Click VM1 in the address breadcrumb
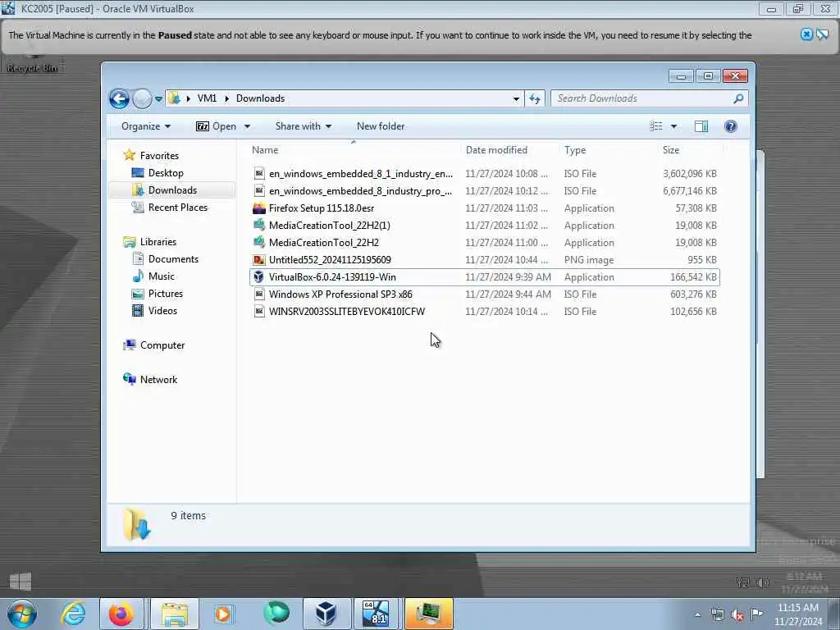Image resolution: width=840 pixels, height=630 pixels. pos(207,98)
